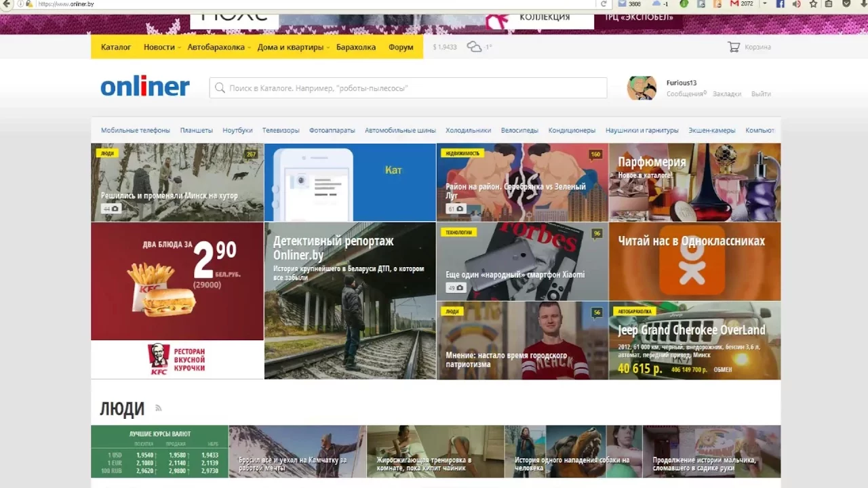868x488 pixels.
Task: Open the Решились и променяли Минск article
Action: 177,182
